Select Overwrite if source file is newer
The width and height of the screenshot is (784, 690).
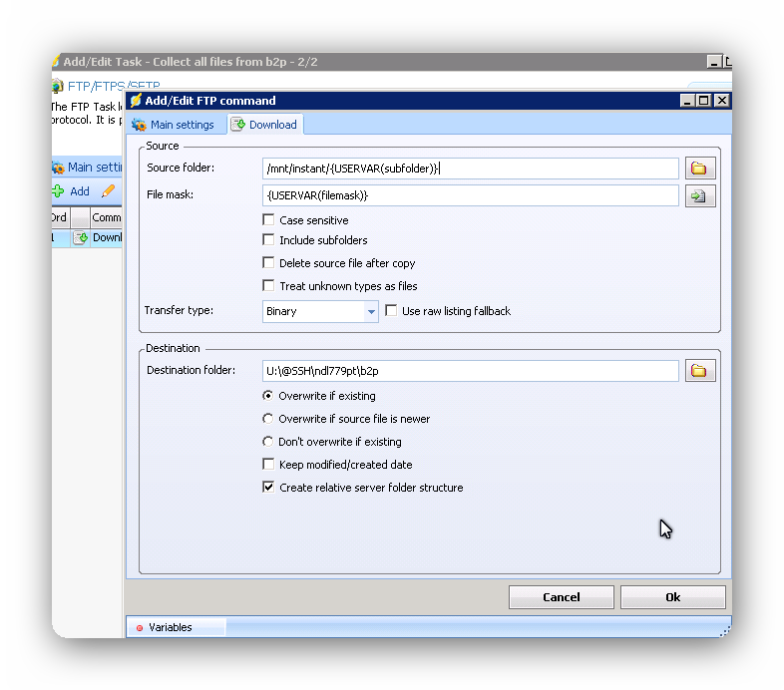click(267, 419)
